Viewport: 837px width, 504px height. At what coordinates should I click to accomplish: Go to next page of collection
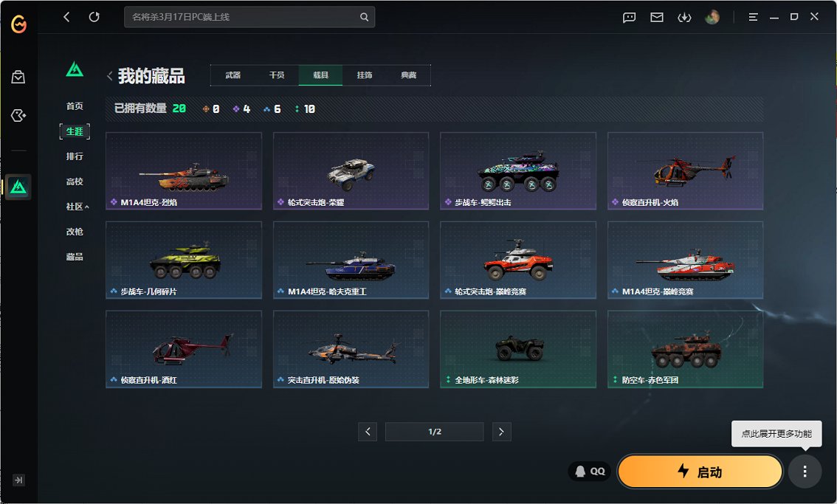501,432
